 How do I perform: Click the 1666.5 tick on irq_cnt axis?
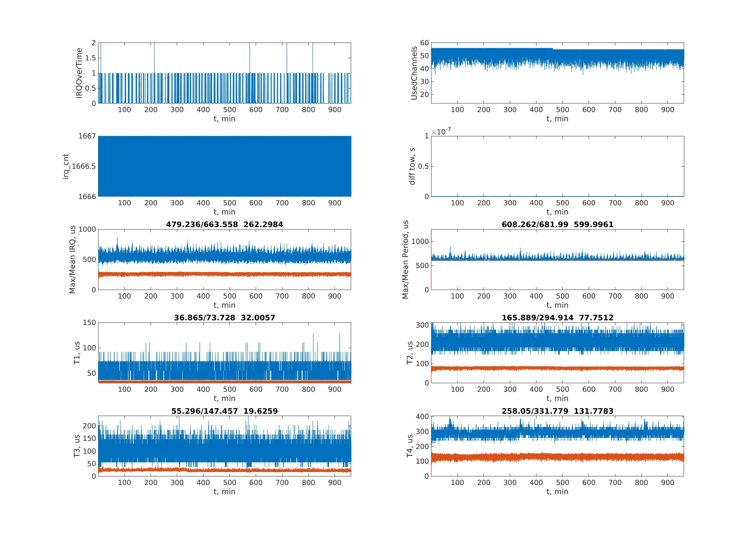point(83,166)
